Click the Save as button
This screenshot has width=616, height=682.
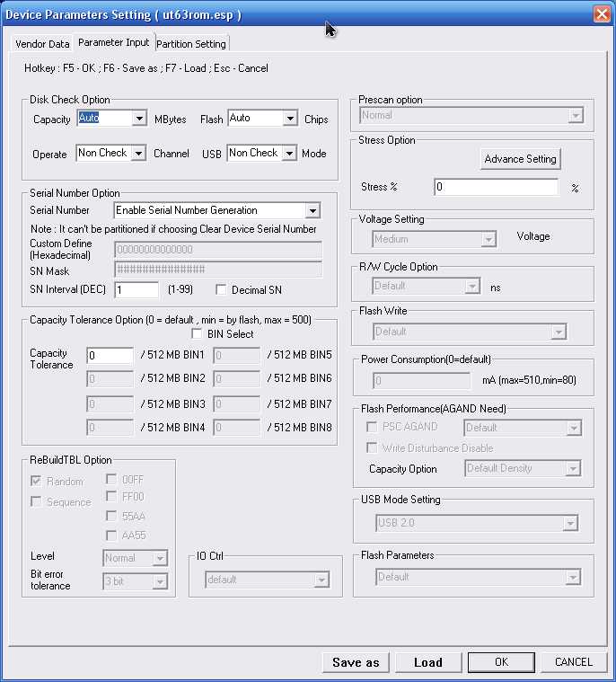(356, 662)
